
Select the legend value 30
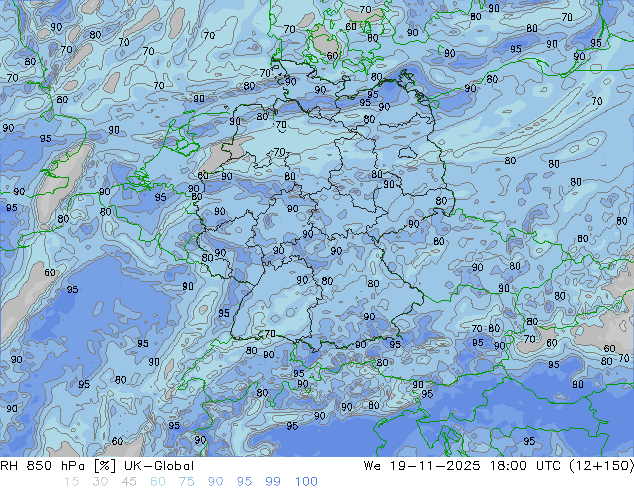[x=100, y=482]
